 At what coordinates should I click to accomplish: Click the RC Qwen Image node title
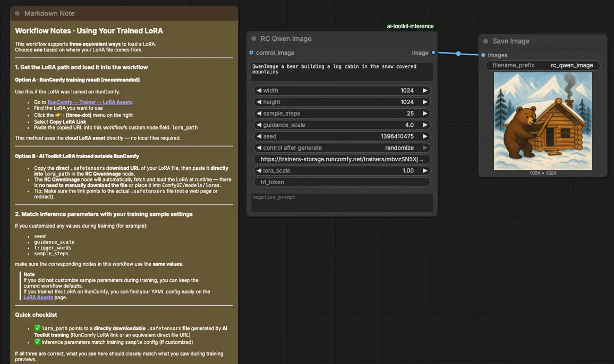coord(286,39)
